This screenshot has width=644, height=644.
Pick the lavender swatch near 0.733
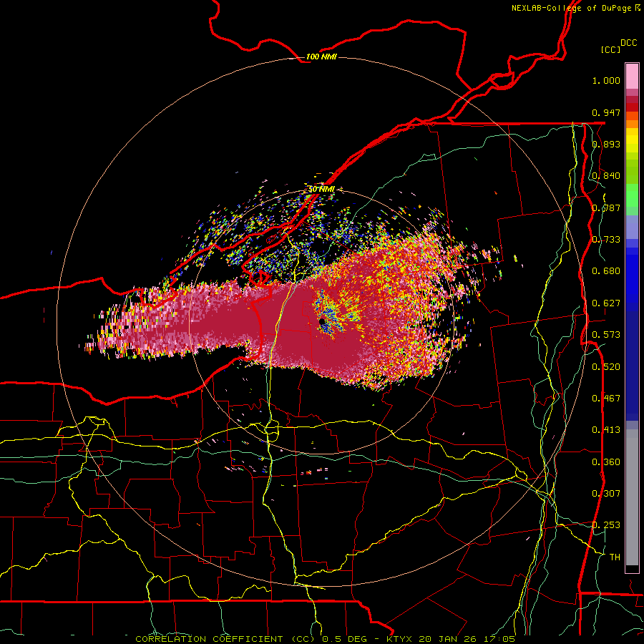632,227
